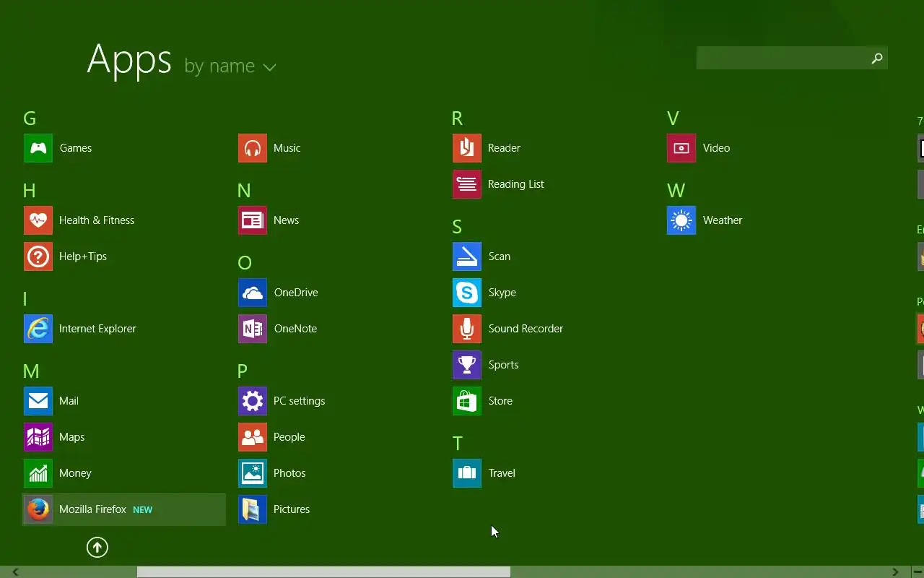Screen dimensions: 924x578
Task: Click the 'Mozilla Firefox' label
Action: coord(92,509)
